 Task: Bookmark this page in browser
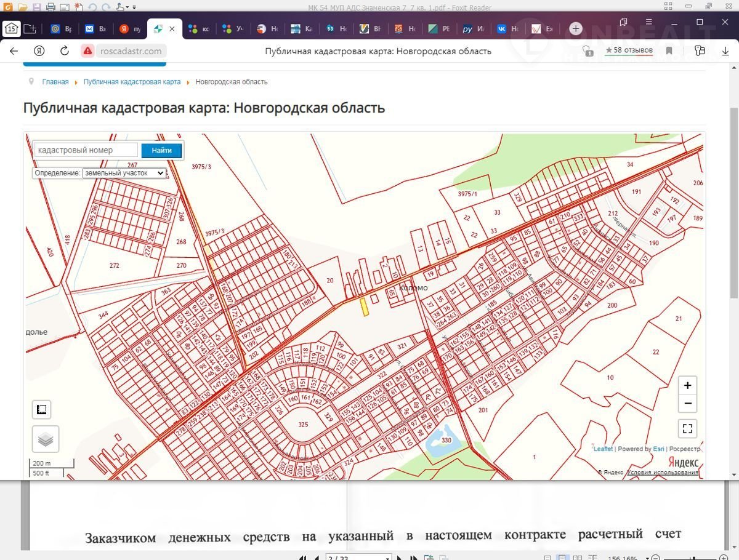click(x=669, y=51)
